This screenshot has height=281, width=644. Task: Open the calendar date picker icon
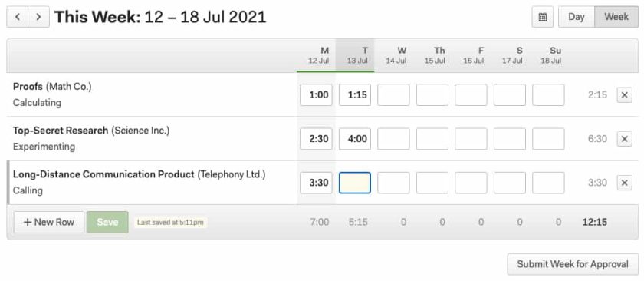(x=543, y=17)
